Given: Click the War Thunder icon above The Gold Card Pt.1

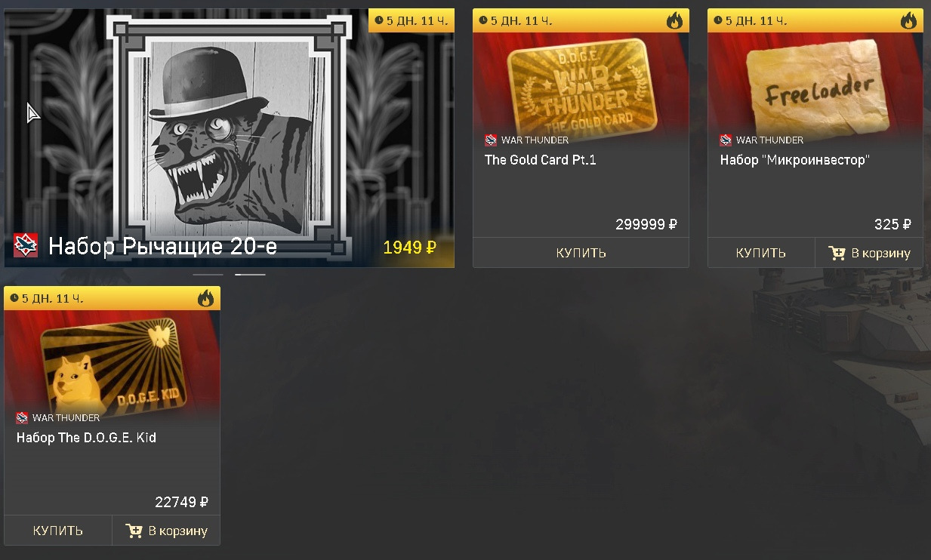Looking at the screenshot, I should tap(491, 140).
